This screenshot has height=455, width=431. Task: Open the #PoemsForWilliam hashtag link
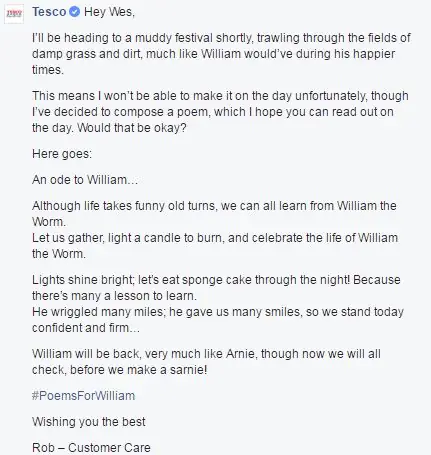84,396
